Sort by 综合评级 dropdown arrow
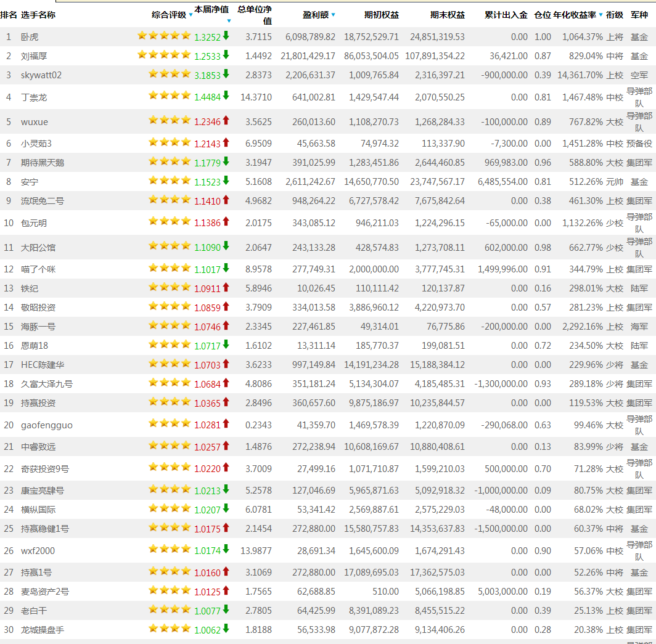Image resolution: width=656 pixels, height=644 pixels. tap(191, 15)
